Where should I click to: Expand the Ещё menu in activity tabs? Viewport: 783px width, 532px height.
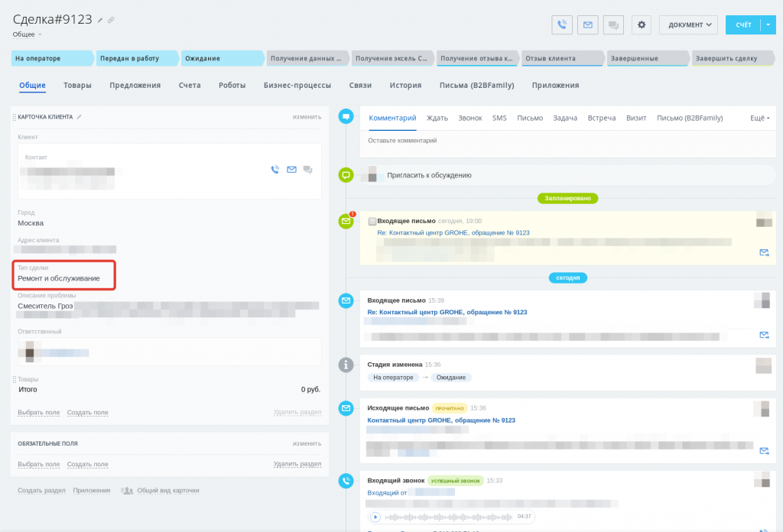(759, 118)
